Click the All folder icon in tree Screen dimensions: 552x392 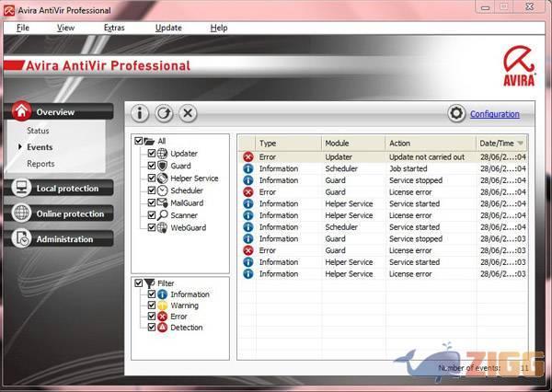[149, 141]
